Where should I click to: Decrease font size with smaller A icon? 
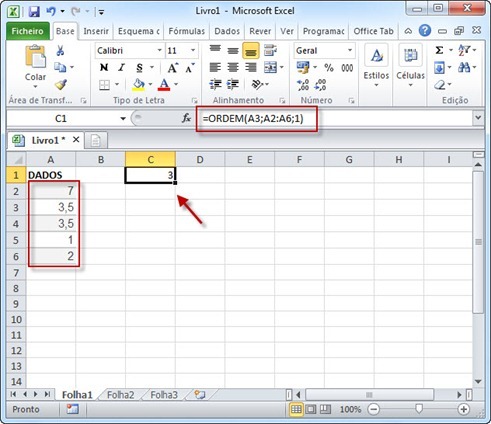190,68
